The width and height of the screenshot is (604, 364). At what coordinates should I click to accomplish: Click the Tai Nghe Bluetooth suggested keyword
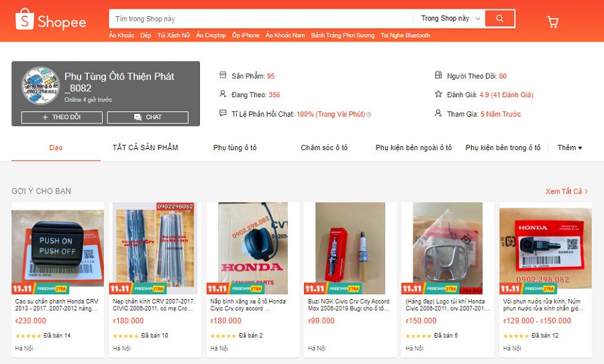pos(405,36)
